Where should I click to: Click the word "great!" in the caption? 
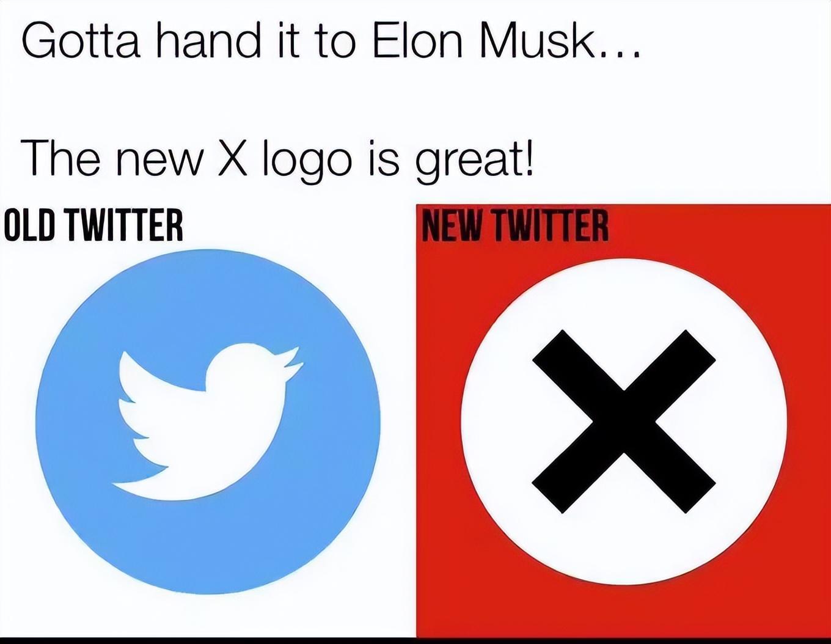click(x=475, y=161)
